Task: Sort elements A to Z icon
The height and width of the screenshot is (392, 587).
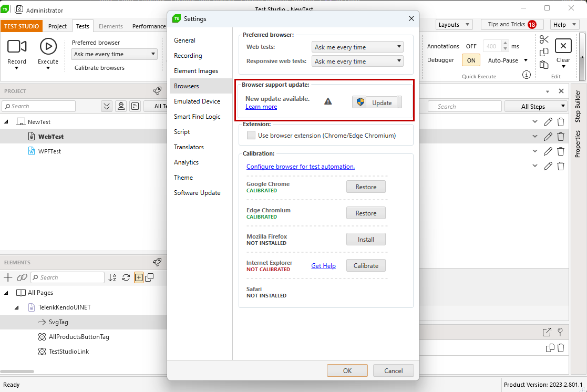Action: [x=112, y=277]
